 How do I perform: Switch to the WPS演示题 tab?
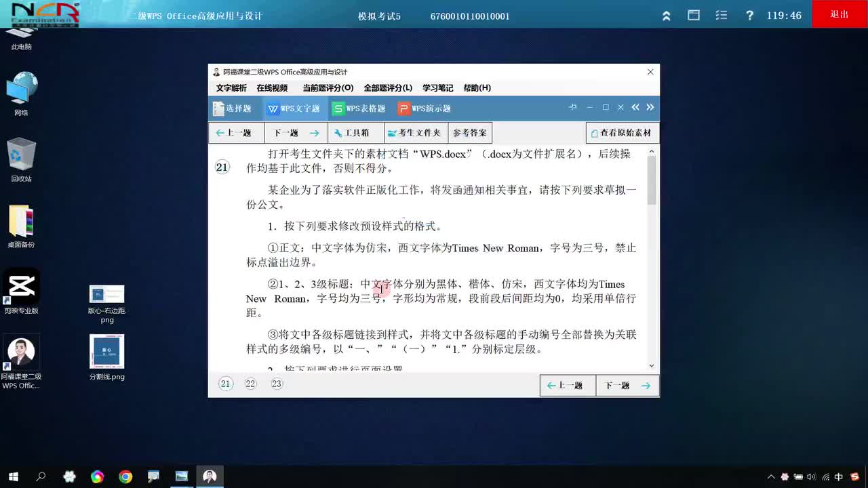[425, 108]
